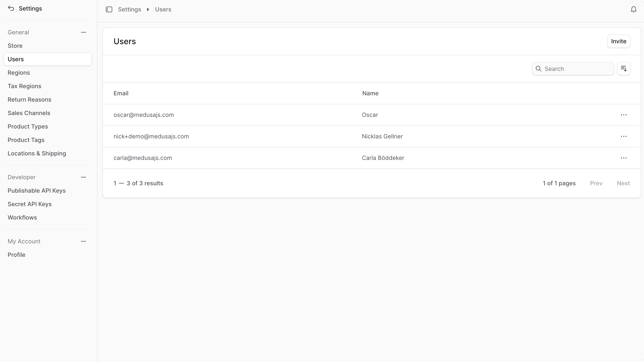Screen dimensions: 644x362
Task: Open Publishable API Keys
Action: pyautogui.click(x=37, y=190)
